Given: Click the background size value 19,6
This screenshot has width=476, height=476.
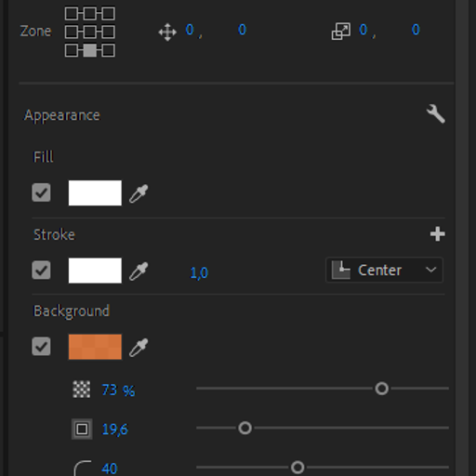Looking at the screenshot, I should [114, 430].
